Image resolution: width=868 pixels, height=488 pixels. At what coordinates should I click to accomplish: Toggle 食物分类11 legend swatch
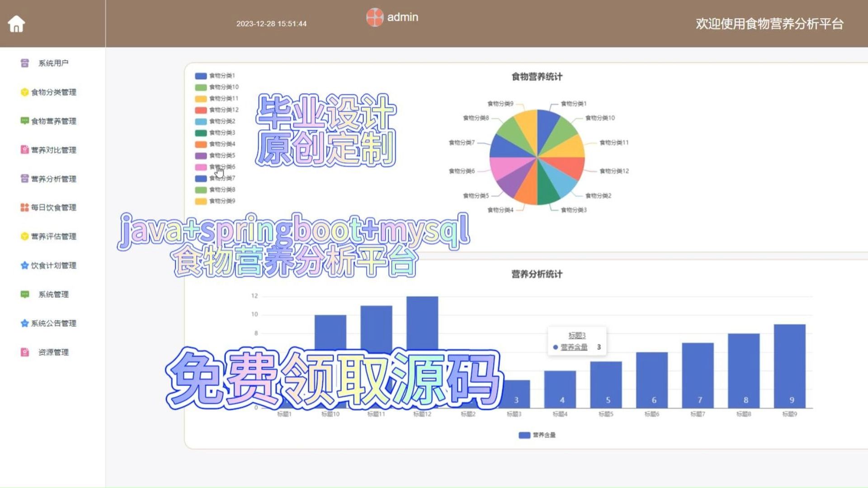[x=201, y=99]
